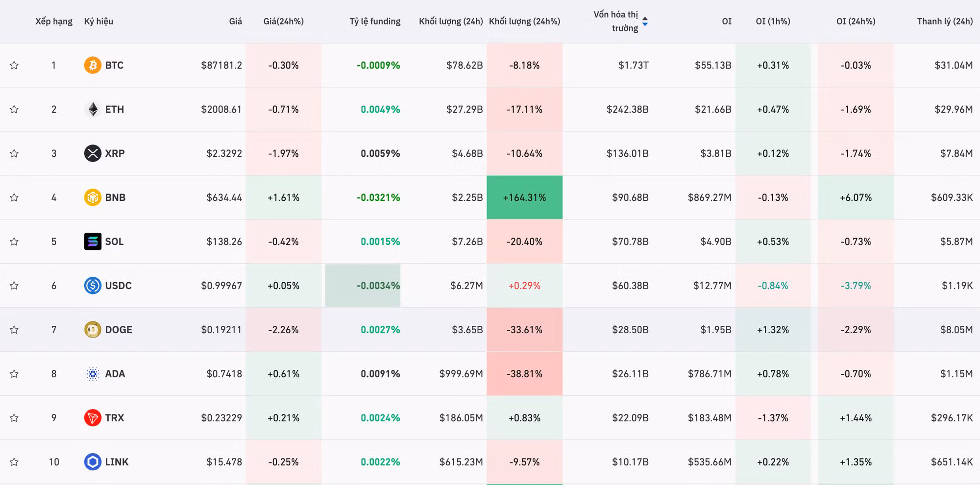Click XRP funding rate 0.0059%

380,153
